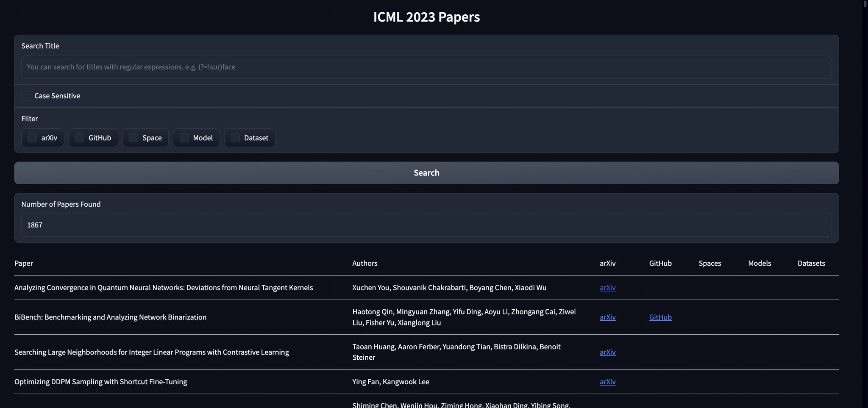Click authors 'Xuchen You, Shouvanik Chakrabarti' cell

click(x=449, y=288)
